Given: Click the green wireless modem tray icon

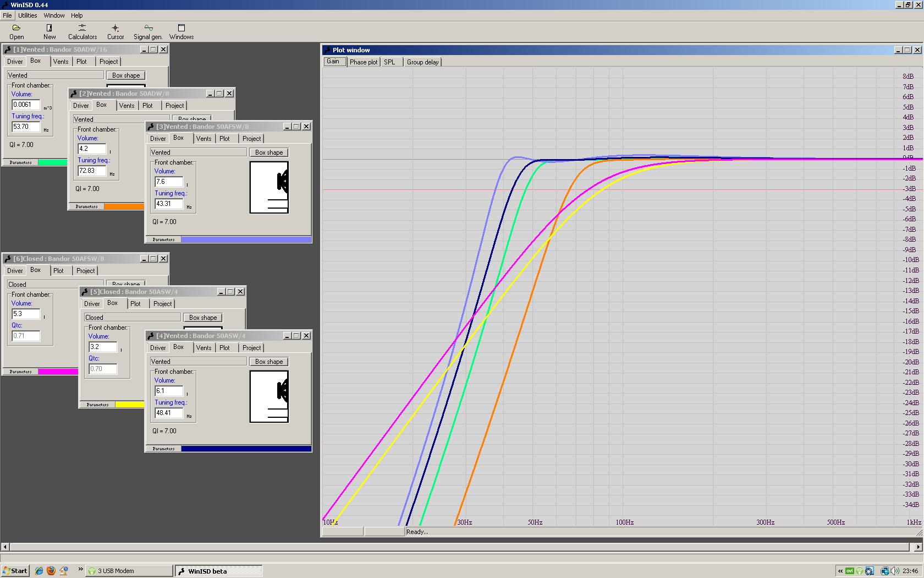Looking at the screenshot, I should click(859, 571).
